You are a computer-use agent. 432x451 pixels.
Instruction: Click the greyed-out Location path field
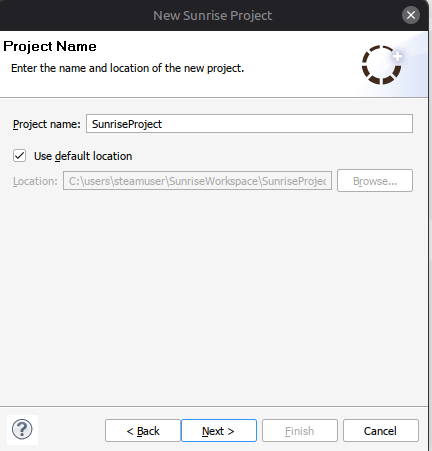point(197,181)
